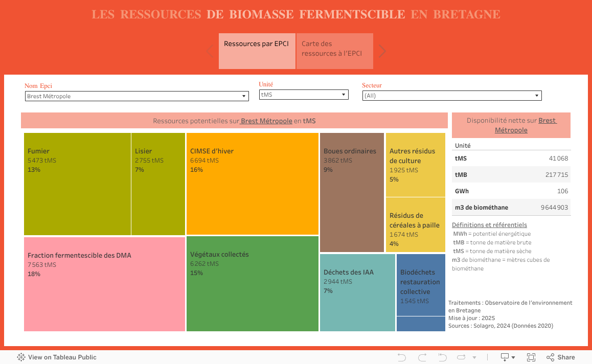The image size is (592, 364).
Task: Open the Secteur dropdown showing (All)
Action: [452, 96]
